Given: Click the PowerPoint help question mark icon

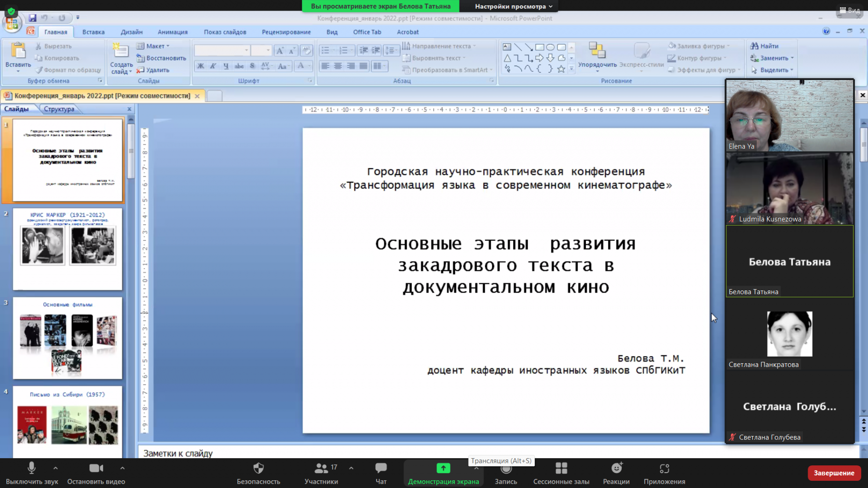Looking at the screenshot, I should click(x=826, y=31).
